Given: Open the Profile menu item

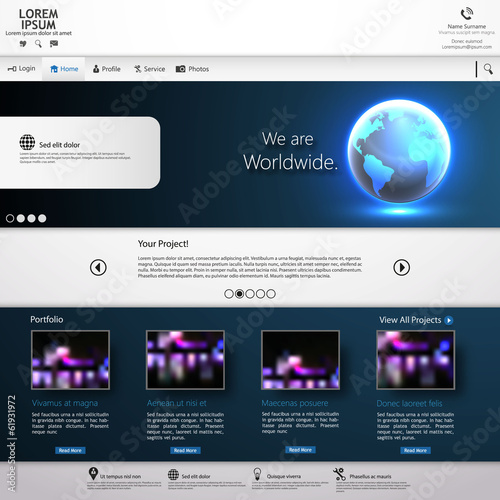Looking at the screenshot, I should [x=107, y=69].
